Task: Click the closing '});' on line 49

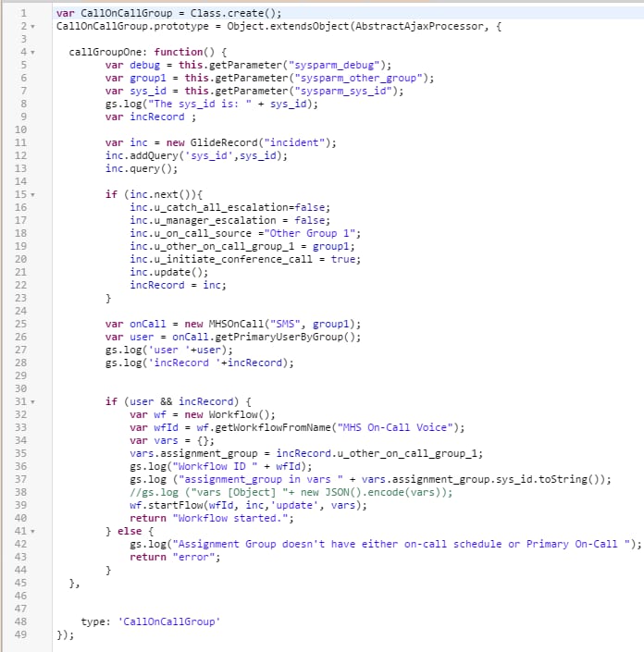Action: pos(66,634)
